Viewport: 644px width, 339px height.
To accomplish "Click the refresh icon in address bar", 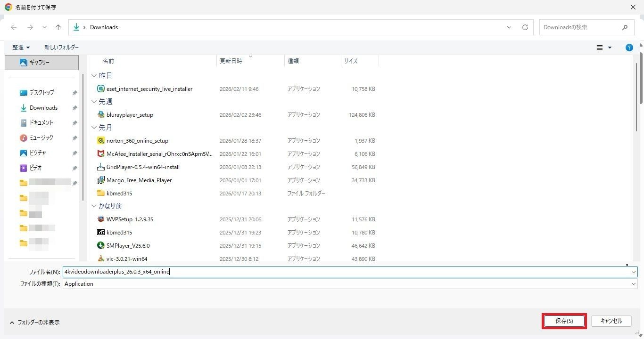I will coord(525,27).
